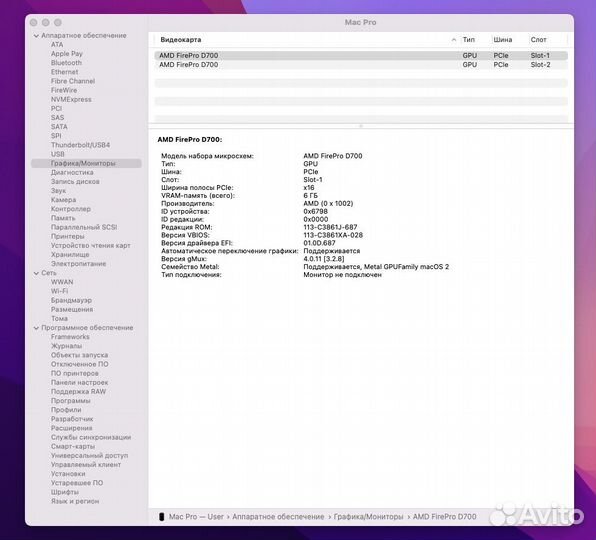The height and width of the screenshot is (540, 596).
Task: Select Запись дисков entry
Action: coord(75,182)
